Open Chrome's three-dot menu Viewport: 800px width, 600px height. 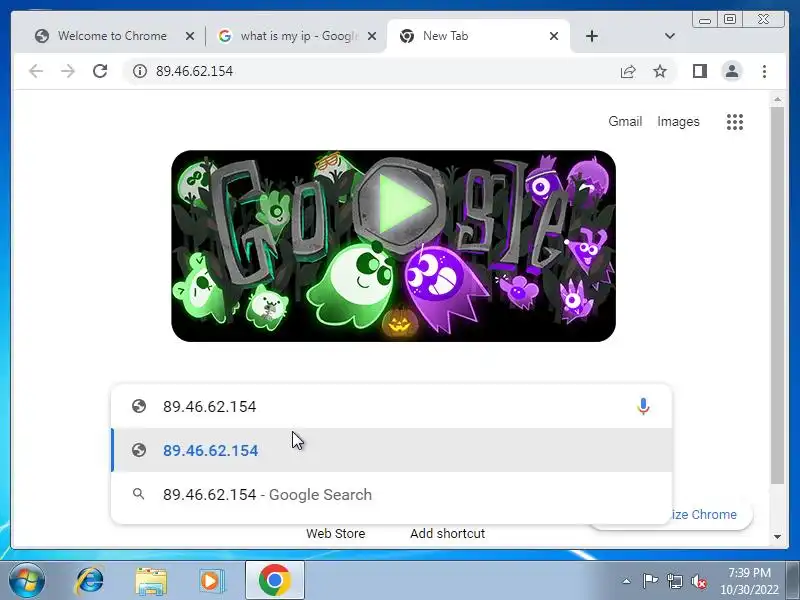tap(764, 71)
